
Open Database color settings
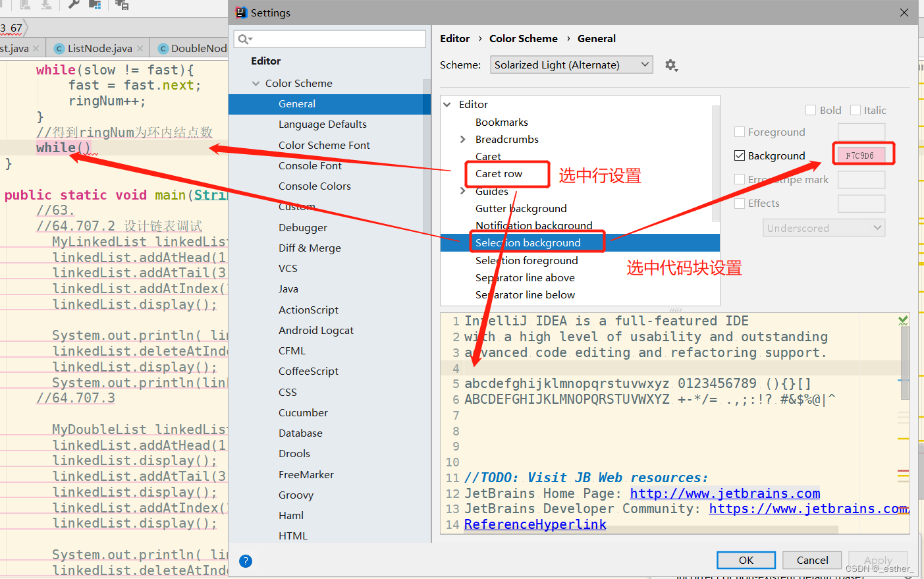click(300, 433)
